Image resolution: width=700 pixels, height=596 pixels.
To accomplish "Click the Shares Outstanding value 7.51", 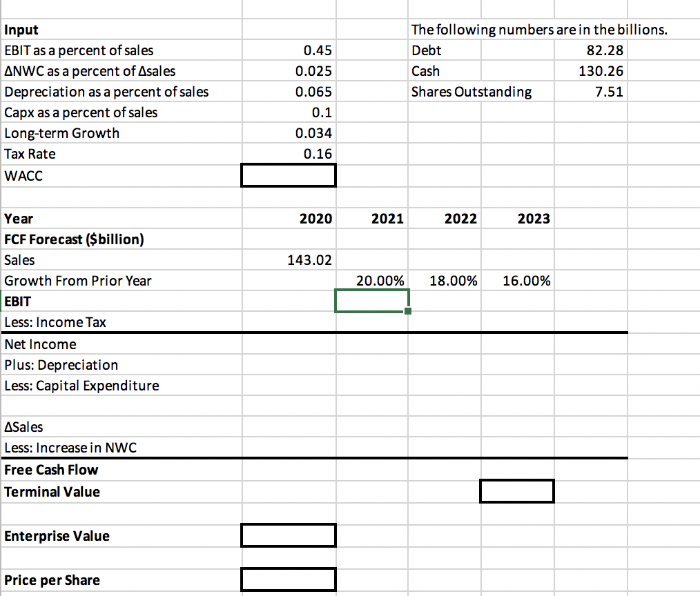I will point(590,91).
